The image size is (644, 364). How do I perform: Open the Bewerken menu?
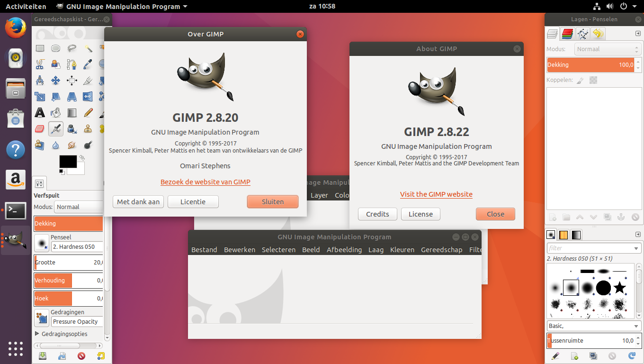tap(240, 250)
